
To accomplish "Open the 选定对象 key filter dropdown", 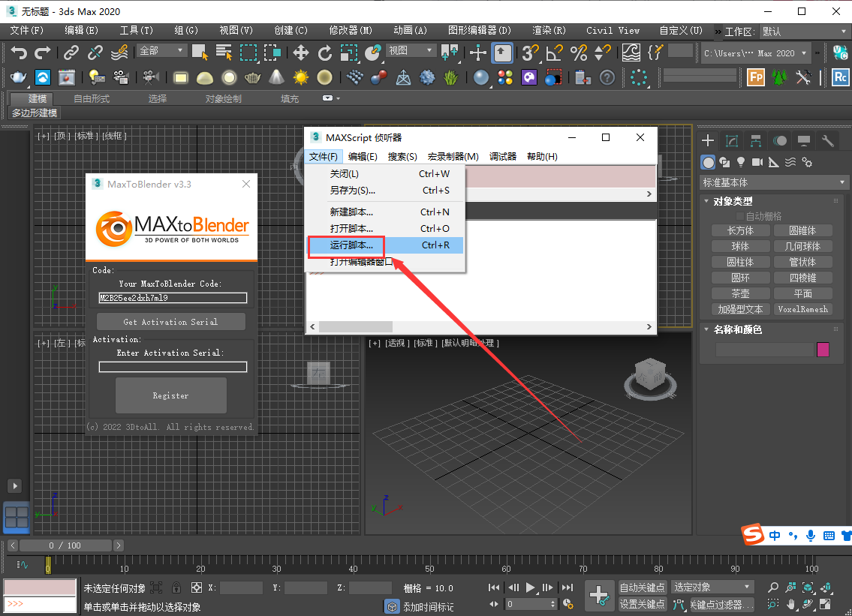I will [x=712, y=587].
